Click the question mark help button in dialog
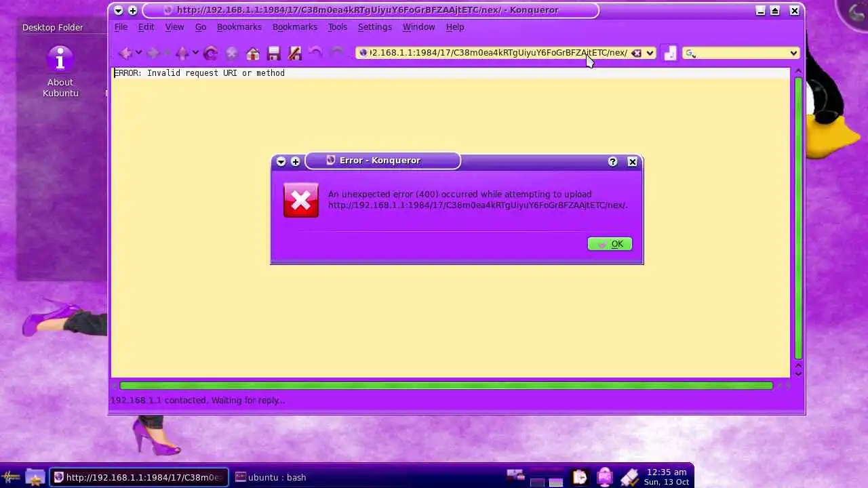 click(x=612, y=161)
